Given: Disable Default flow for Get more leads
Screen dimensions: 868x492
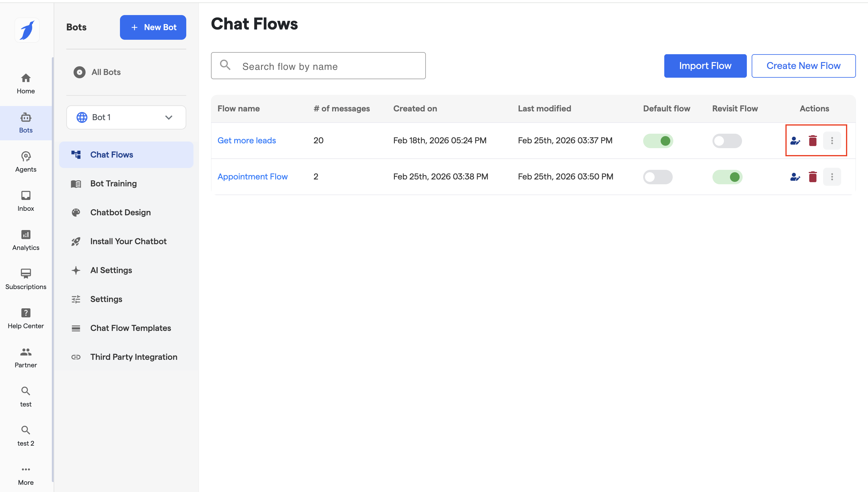Looking at the screenshot, I should click(658, 141).
